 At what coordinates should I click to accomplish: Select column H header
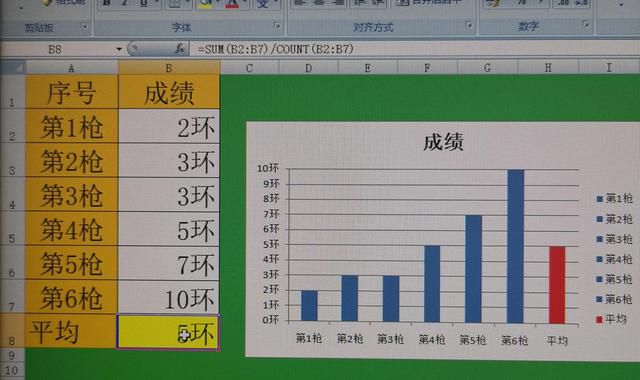pos(548,67)
